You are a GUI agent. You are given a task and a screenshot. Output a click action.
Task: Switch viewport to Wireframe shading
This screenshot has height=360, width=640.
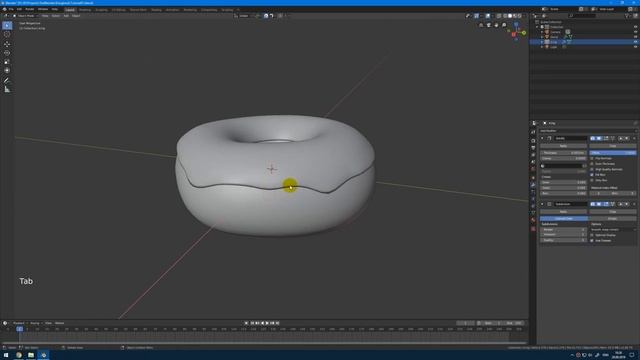pos(505,16)
